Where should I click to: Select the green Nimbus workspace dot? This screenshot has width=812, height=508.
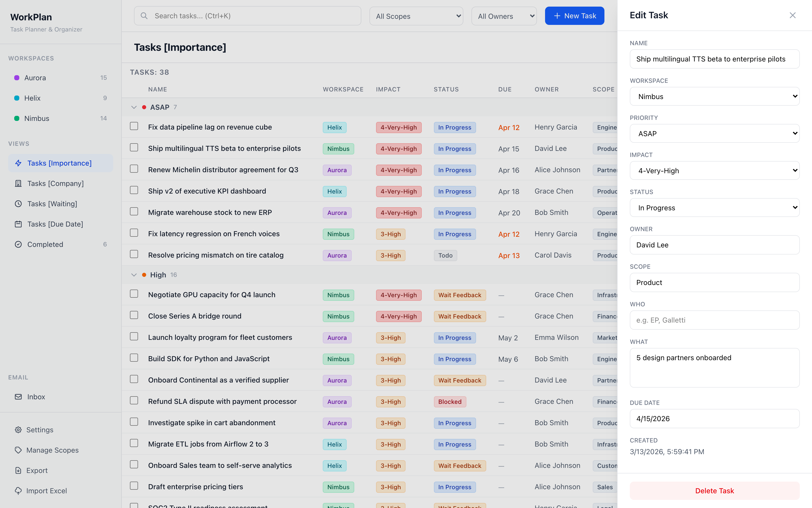16,118
